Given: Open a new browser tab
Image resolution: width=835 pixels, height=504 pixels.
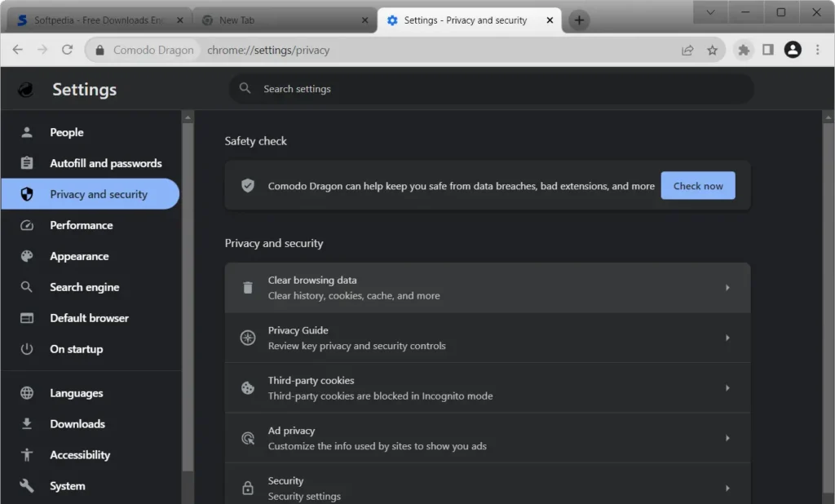Looking at the screenshot, I should coord(578,19).
